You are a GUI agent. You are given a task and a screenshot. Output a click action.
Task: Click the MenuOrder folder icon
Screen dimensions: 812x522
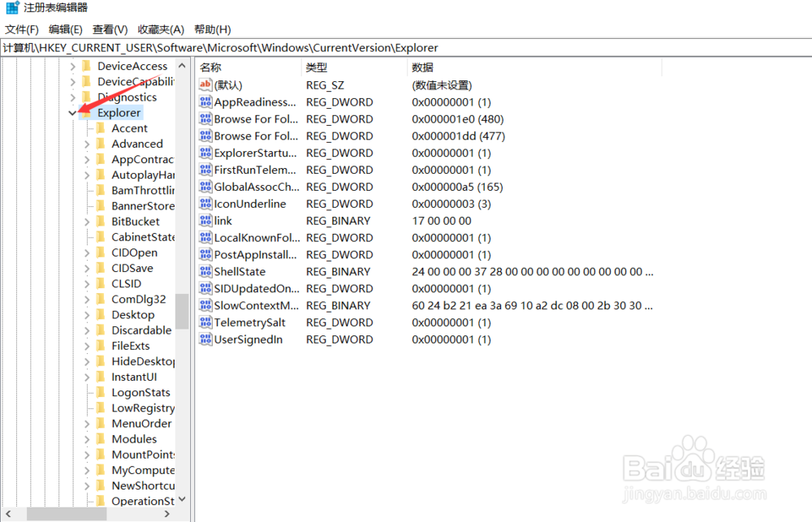click(101, 423)
